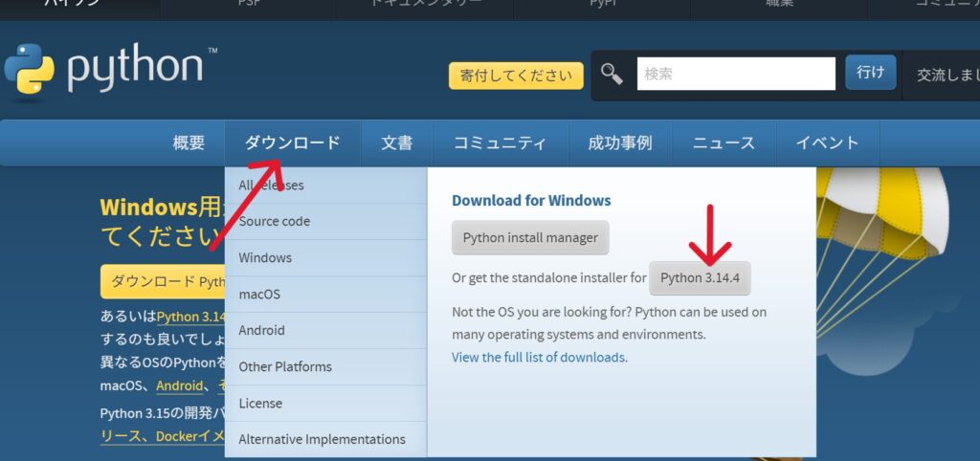
Task: Select Other Platforms in the submenu
Action: (285, 367)
